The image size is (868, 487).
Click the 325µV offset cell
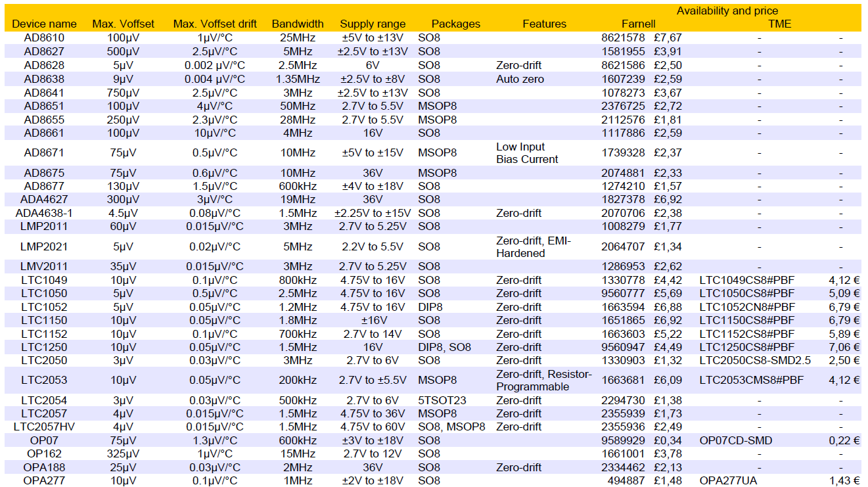[124, 453]
